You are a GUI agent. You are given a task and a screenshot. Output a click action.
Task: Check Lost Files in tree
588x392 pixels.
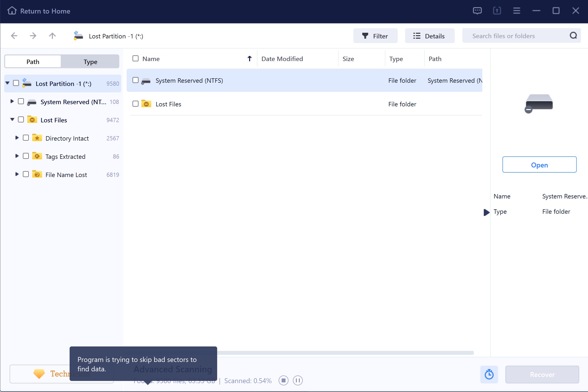pos(21,119)
